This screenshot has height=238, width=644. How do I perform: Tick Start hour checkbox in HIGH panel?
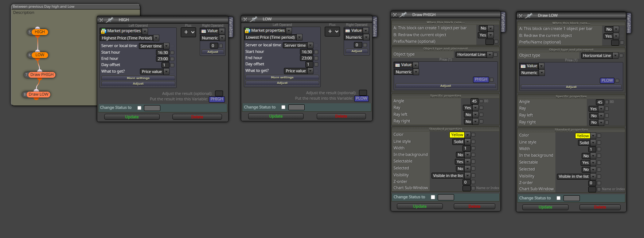172,53
